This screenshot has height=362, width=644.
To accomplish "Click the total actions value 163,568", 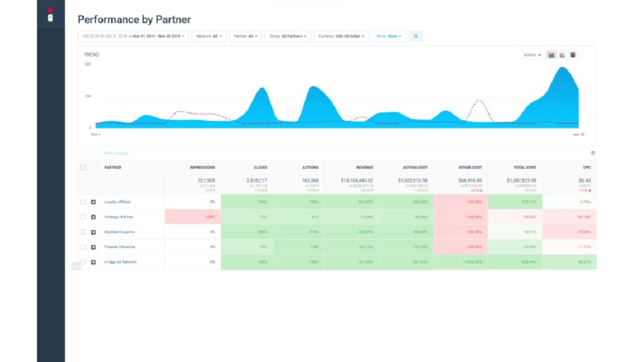I will click(310, 181).
